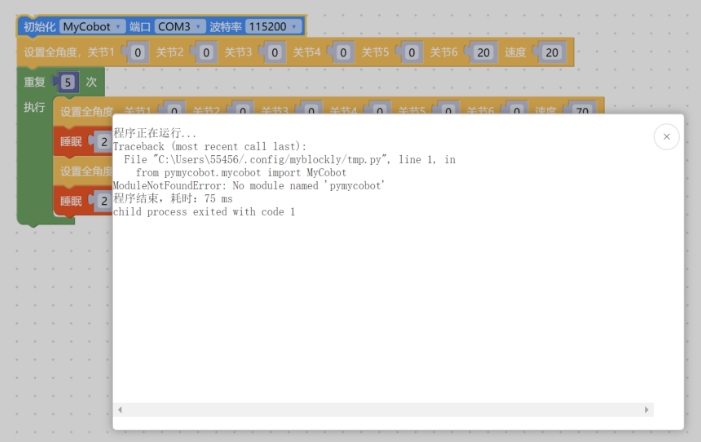
Task: Edit the 关节4 angle value in first block
Action: (343, 53)
